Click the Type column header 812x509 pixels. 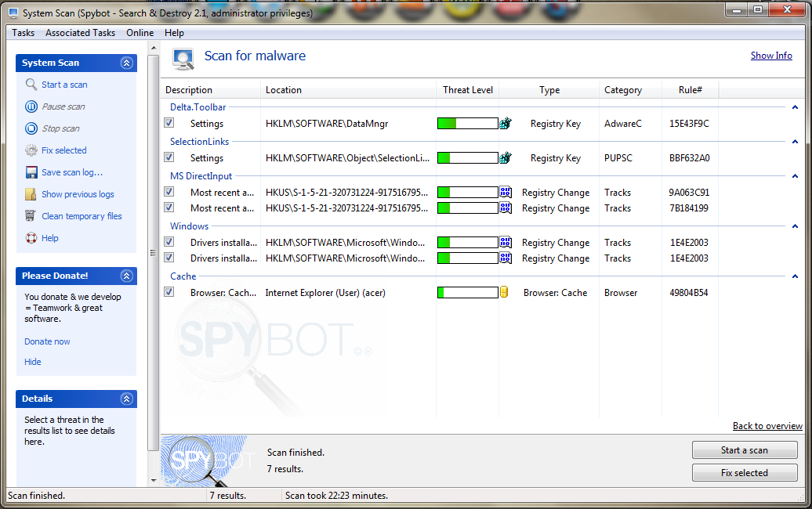point(549,90)
